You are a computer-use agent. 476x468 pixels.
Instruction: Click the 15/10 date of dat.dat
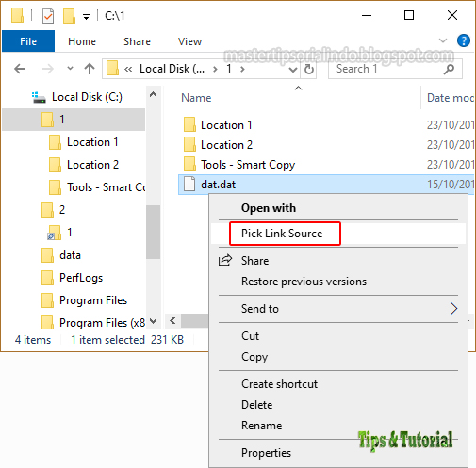pos(451,184)
